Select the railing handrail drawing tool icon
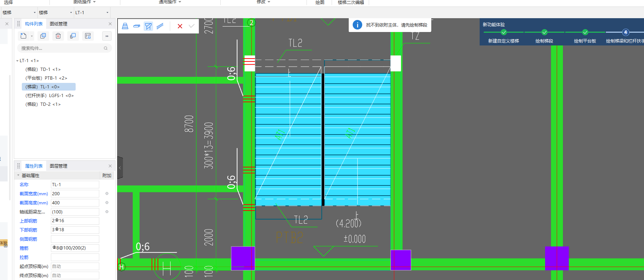Screen dimensions: 644x280 click(160, 26)
